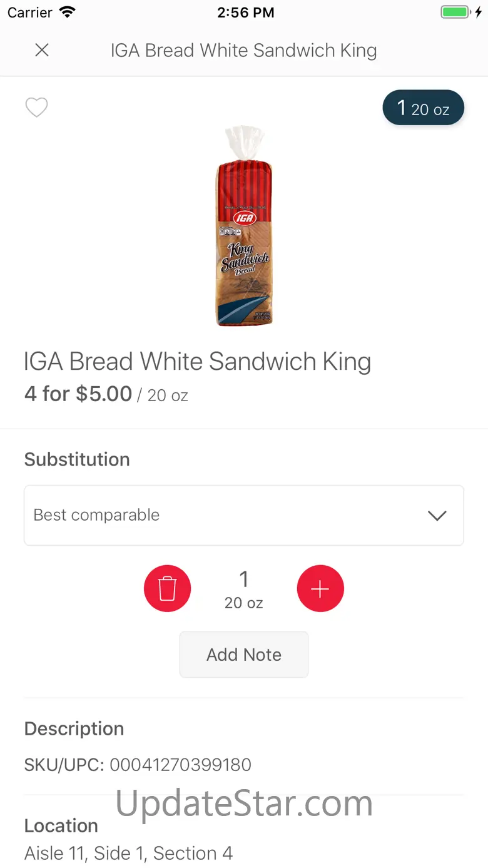Open the Best comparable substitution dropdown
The height and width of the screenshot is (868, 488).
click(243, 515)
